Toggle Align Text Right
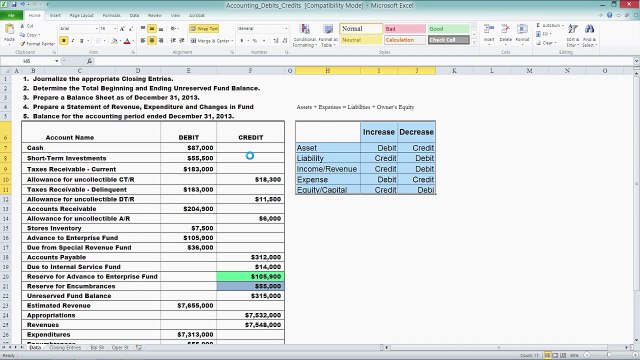The width and height of the screenshot is (640, 360). (x=161, y=41)
